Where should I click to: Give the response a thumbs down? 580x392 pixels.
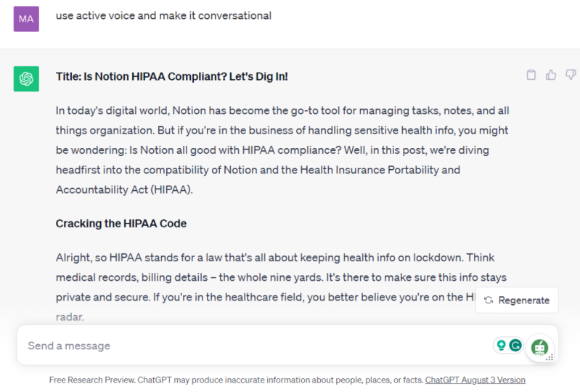(571, 75)
